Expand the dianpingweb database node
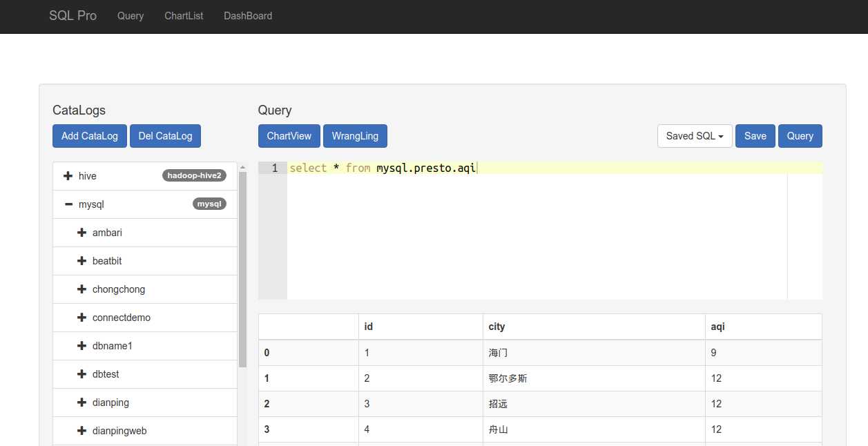The height and width of the screenshot is (446, 868). pos(81,431)
